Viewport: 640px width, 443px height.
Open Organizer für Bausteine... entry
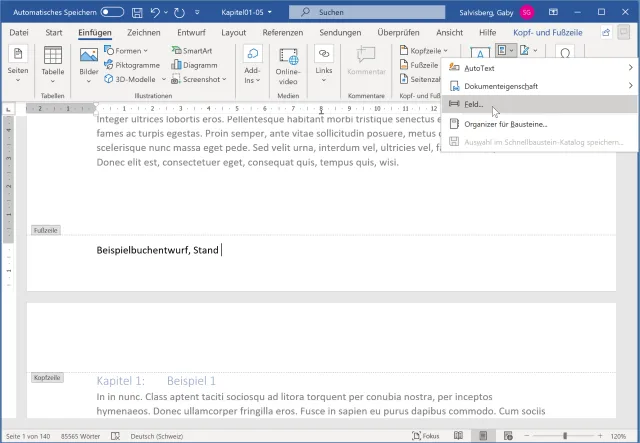pos(539,124)
